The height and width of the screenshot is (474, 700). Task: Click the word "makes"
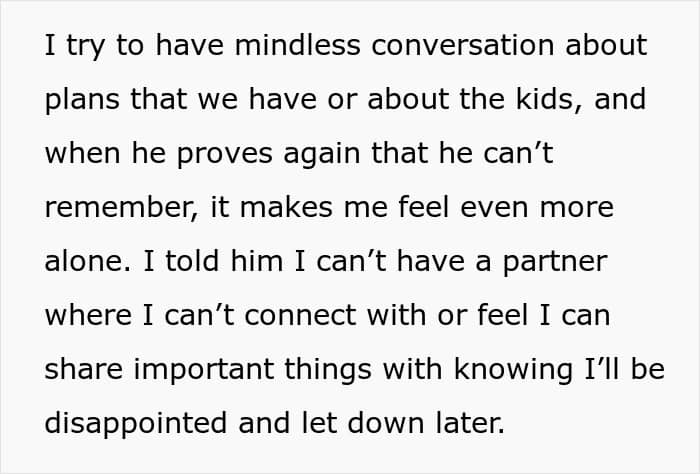[286, 208]
